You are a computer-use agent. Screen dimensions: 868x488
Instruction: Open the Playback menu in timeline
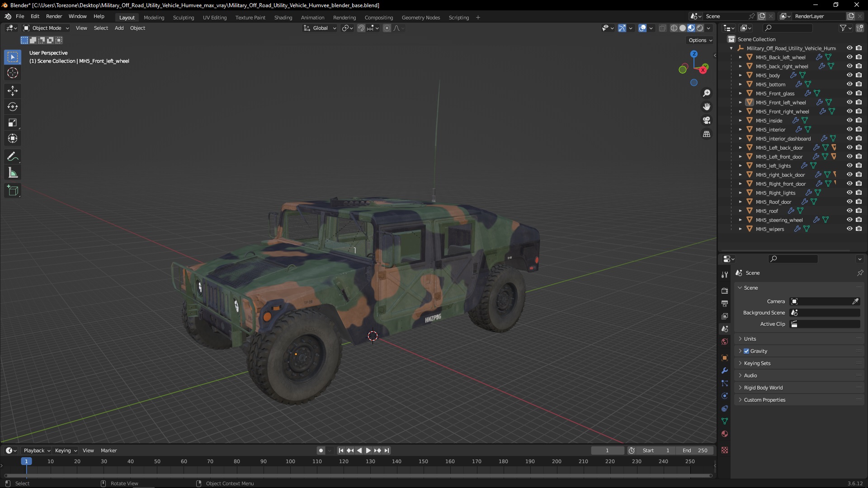(37, 450)
